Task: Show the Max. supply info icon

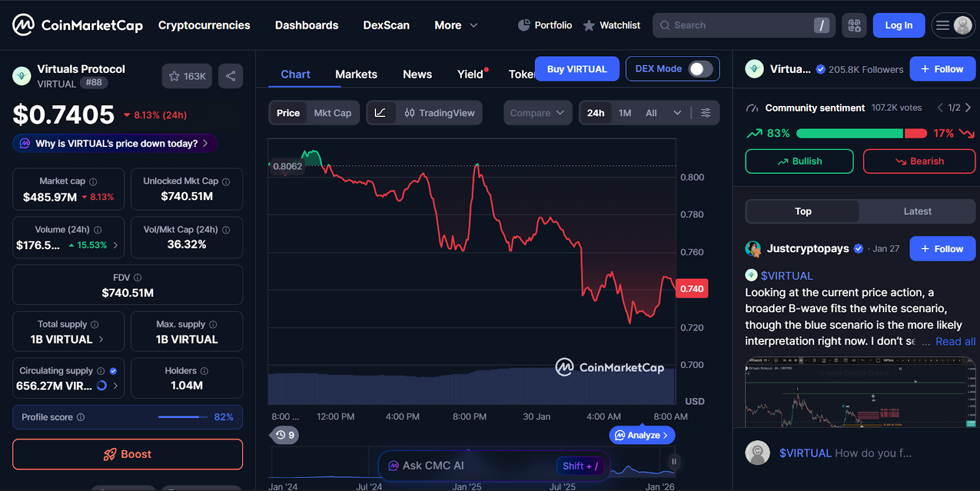Action: pyautogui.click(x=213, y=324)
